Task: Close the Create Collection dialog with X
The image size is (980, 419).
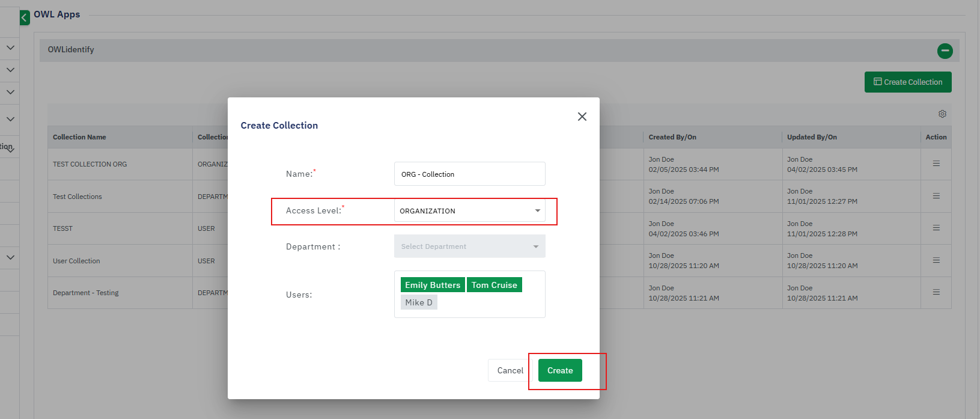Action: (x=582, y=117)
